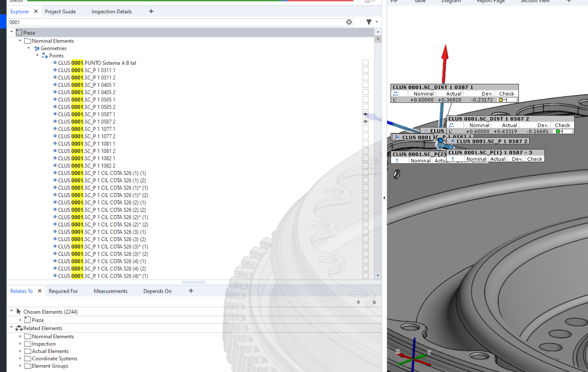Switch to the Inspection Details tab
This screenshot has height=372, width=588.
[x=111, y=11]
